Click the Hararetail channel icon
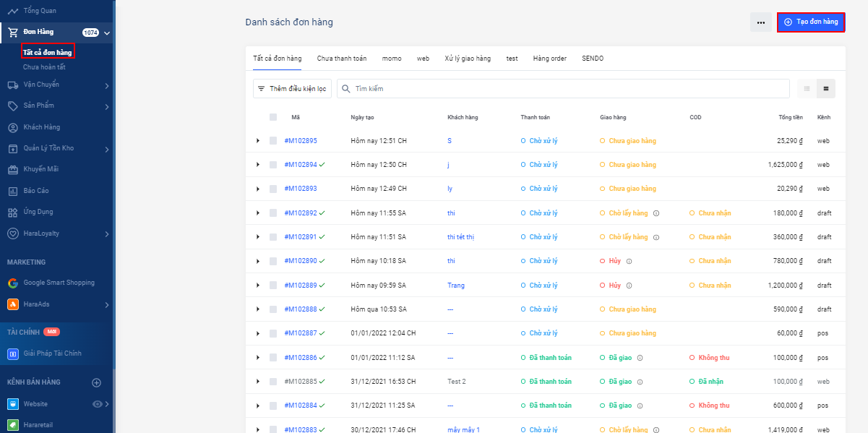This screenshot has height=433, width=868. [x=13, y=425]
